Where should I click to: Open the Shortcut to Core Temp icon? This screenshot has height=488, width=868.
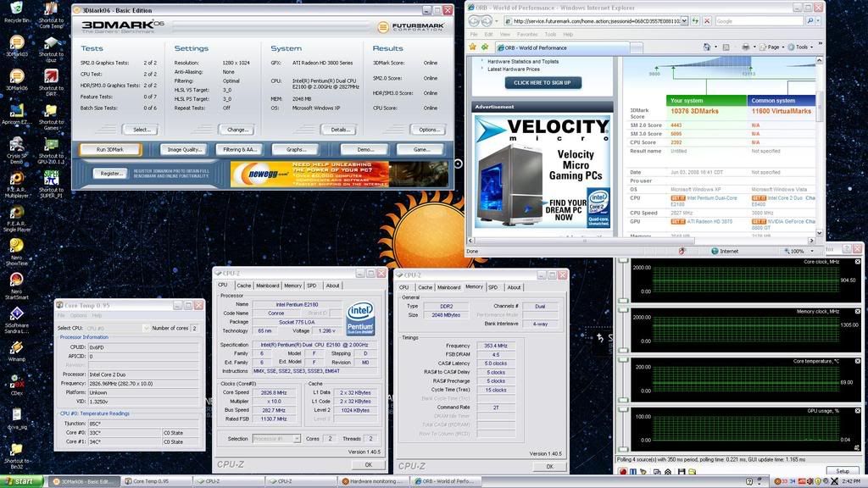pyautogui.click(x=51, y=14)
